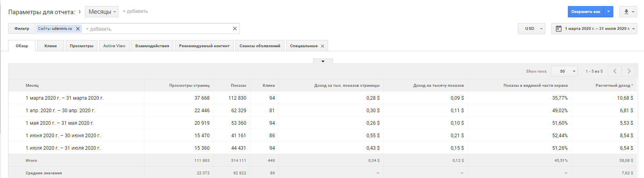Collapse the chart using the small arrow

(x=323, y=61)
